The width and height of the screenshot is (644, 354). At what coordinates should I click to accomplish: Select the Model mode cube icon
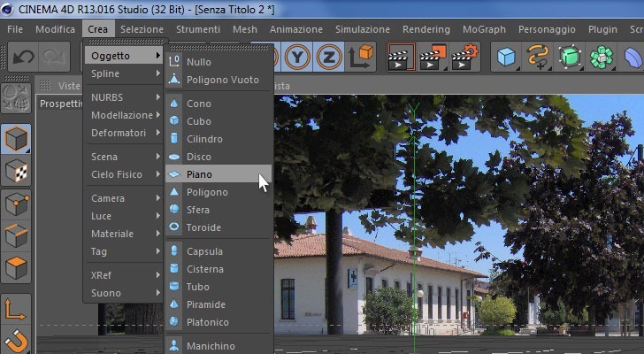16,139
